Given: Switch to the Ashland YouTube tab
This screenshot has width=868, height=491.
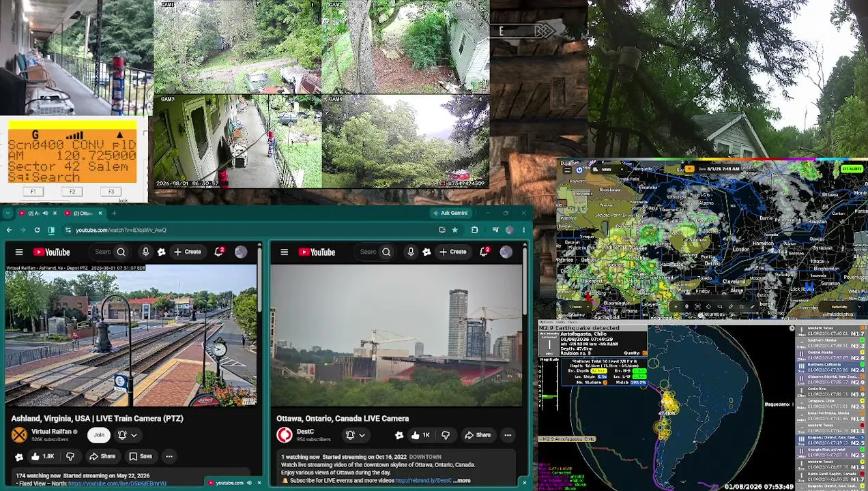Looking at the screenshot, I should [x=38, y=213].
